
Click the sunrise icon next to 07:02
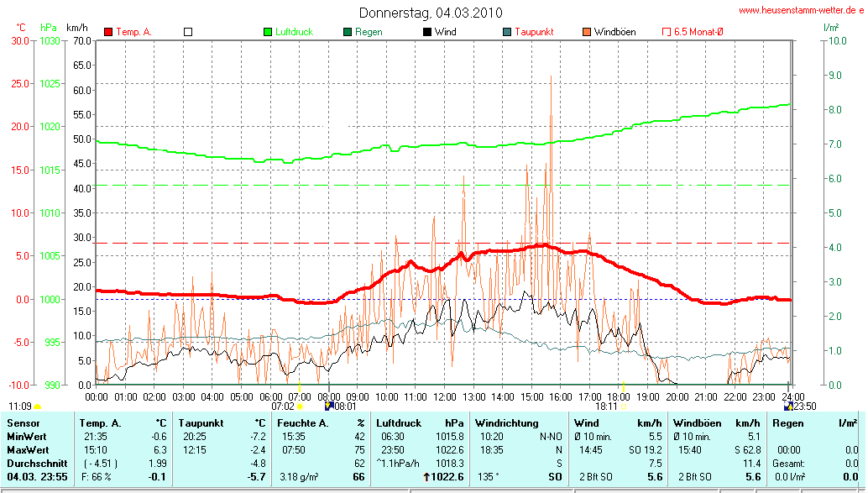pos(300,406)
